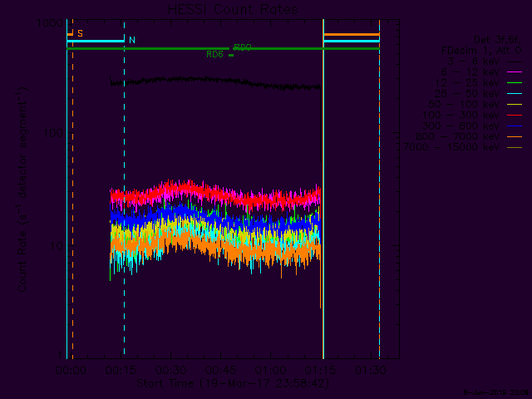Screen dimensions: 532x399
Task: Click the cyan legend line for 25 - 50 keV
Action: [515, 94]
